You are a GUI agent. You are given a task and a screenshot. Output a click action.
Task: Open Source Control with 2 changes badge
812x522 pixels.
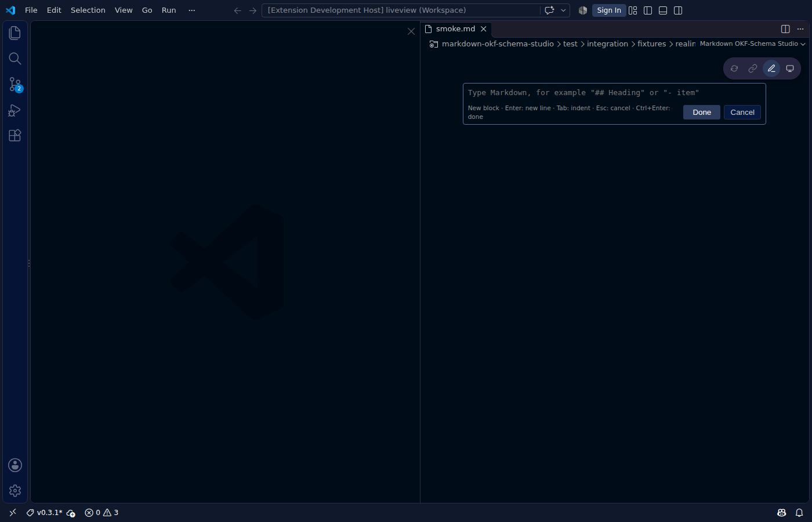(x=15, y=85)
